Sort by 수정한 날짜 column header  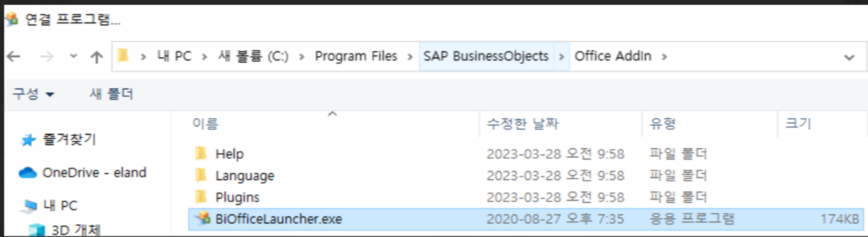(522, 123)
